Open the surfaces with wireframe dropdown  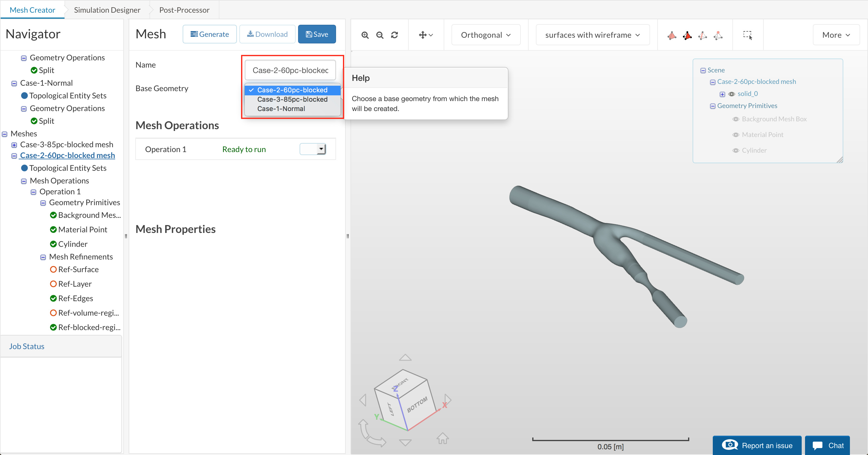tap(592, 35)
